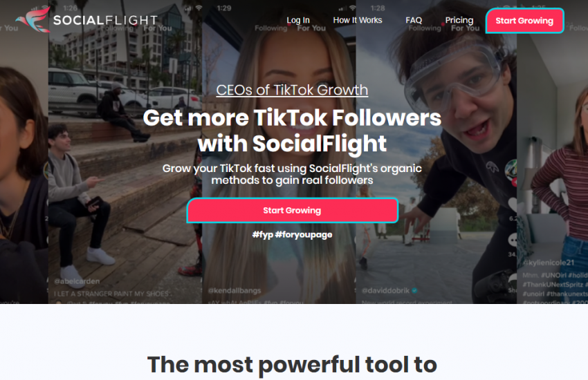588x380 pixels.
Task: Click the comment bubble icon on daviddobrik video
Action: coord(513,240)
